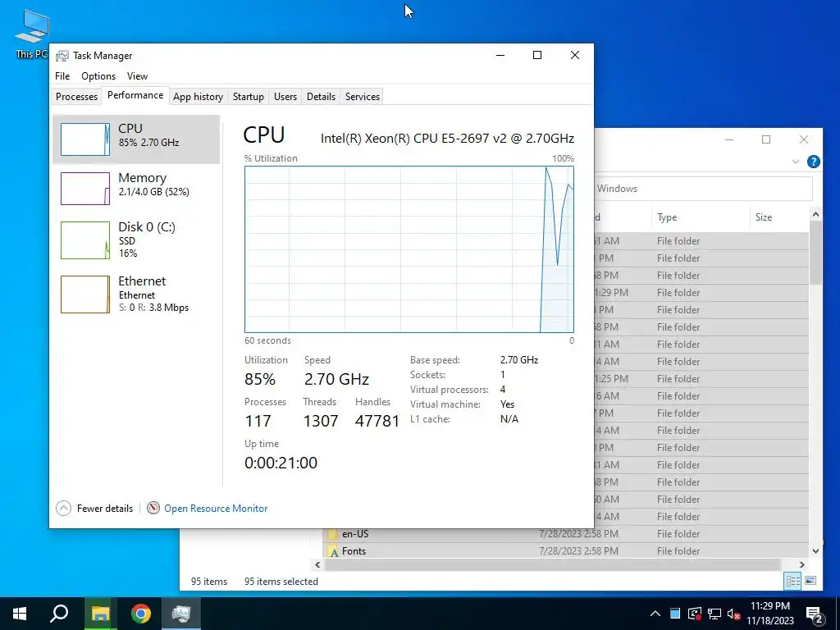Open the Options menu in Task Manager
Image resolution: width=840 pixels, height=630 pixels.
pos(98,76)
